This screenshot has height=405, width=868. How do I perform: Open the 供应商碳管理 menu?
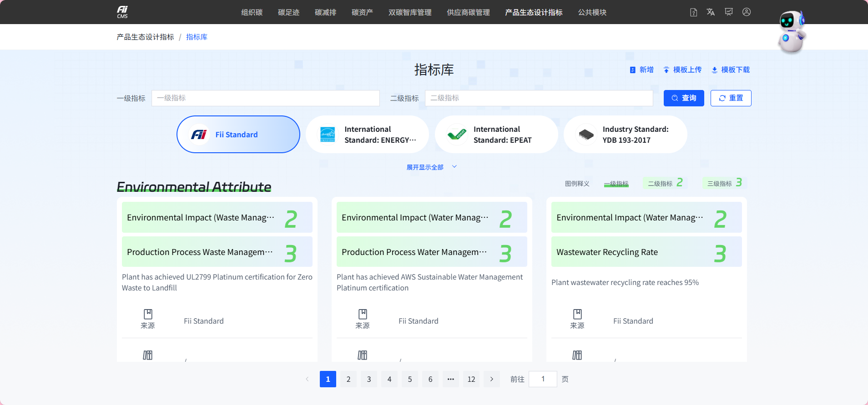pos(468,12)
